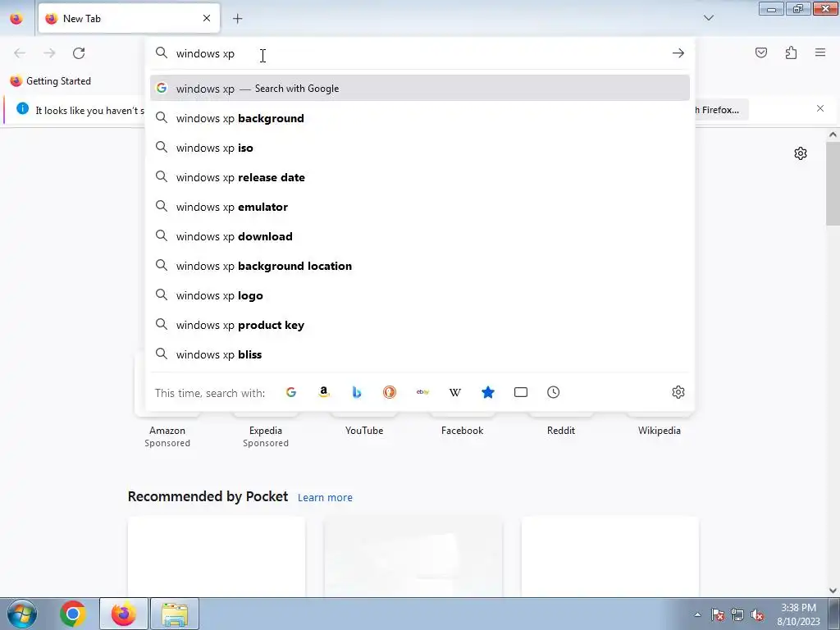Open the Firefox application menu
The image size is (840, 630).
(x=820, y=52)
